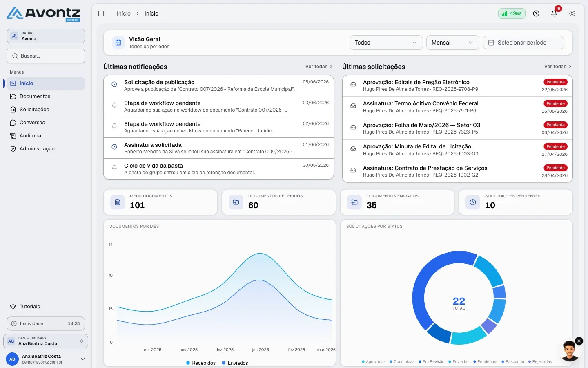Click the 49ms connection status indicator
The height and width of the screenshot is (368, 588).
coord(512,13)
